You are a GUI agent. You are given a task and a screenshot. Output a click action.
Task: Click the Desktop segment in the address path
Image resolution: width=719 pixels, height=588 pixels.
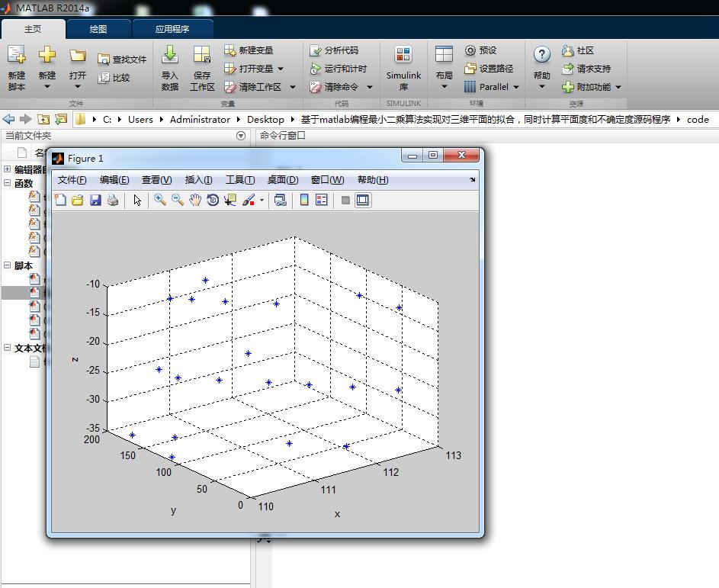click(265, 119)
